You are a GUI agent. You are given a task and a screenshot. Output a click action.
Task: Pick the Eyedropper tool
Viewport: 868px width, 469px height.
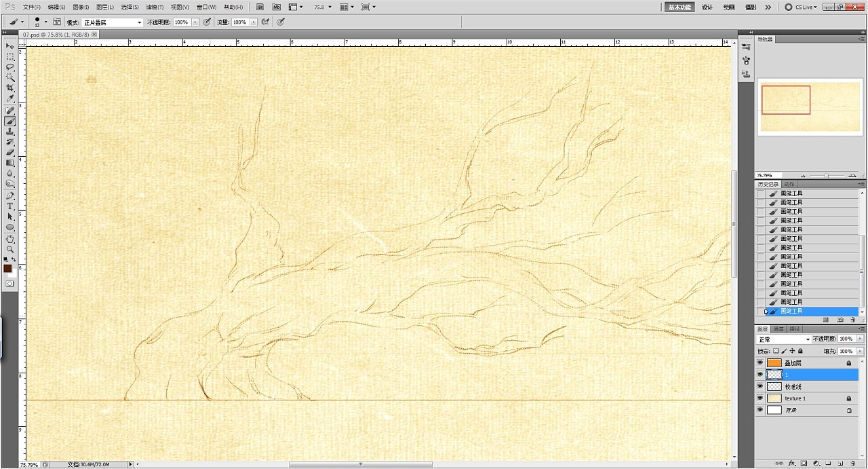pyautogui.click(x=10, y=99)
